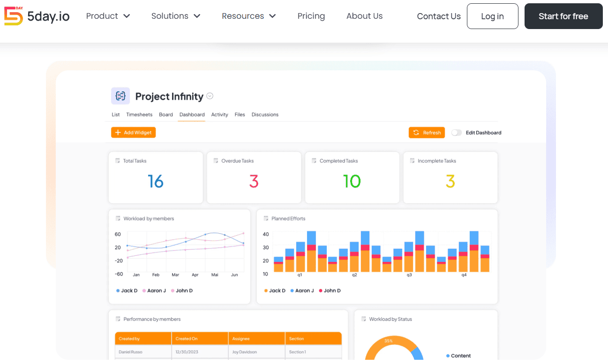This screenshot has height=364, width=608.
Task: Click the Completed Tasks widget icon
Action: click(x=314, y=161)
